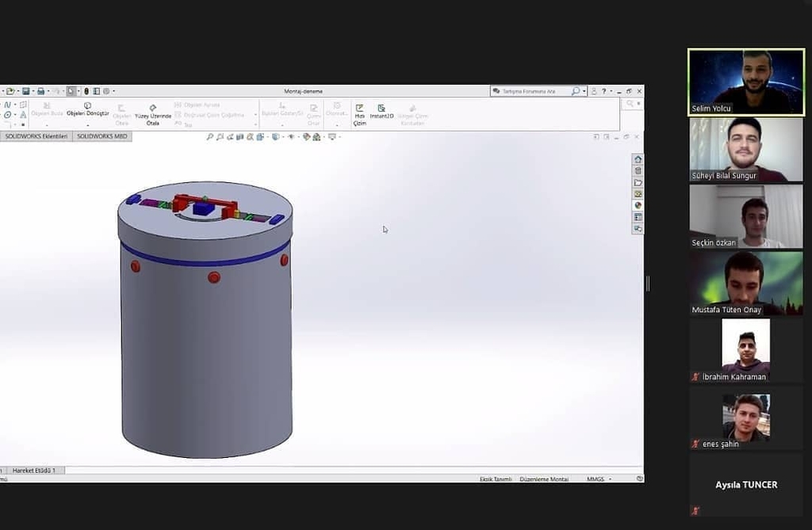Open the Appearances color ball pane
Image resolution: width=812 pixels, height=530 pixels.
(x=638, y=205)
